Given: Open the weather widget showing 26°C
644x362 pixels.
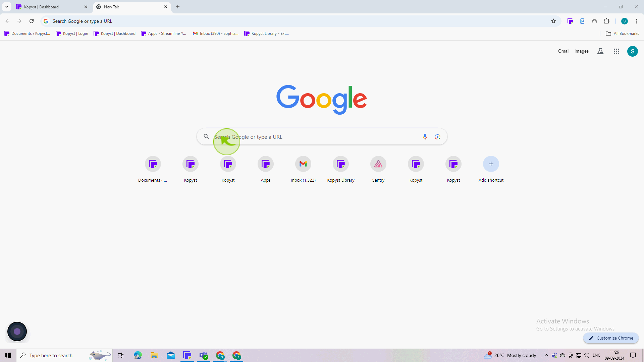Looking at the screenshot, I should click(x=510, y=355).
